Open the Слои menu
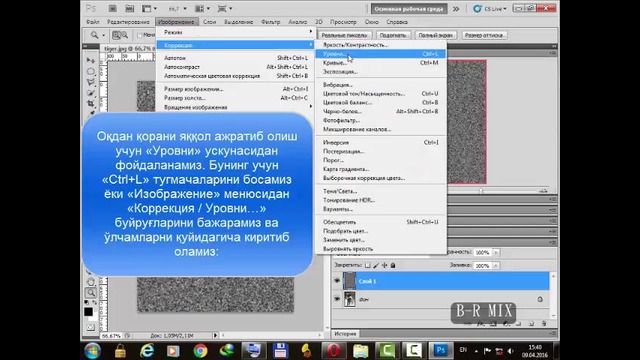This screenshot has width=640, height=360. [x=209, y=22]
